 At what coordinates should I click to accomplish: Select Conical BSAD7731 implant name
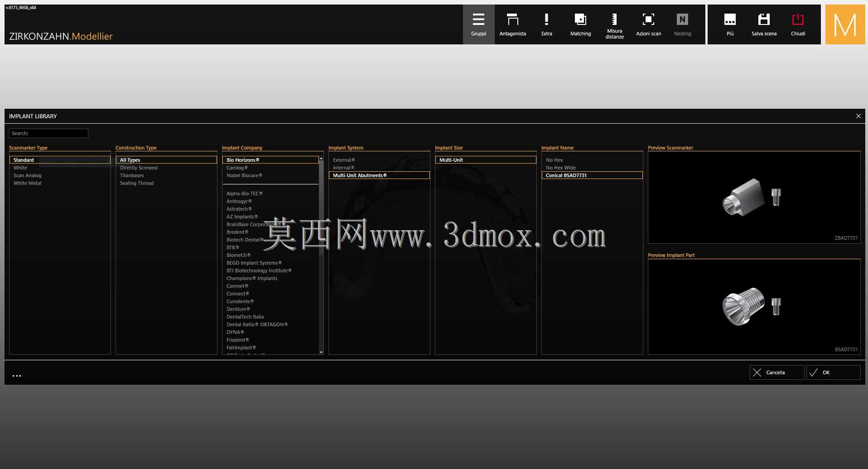(592, 175)
